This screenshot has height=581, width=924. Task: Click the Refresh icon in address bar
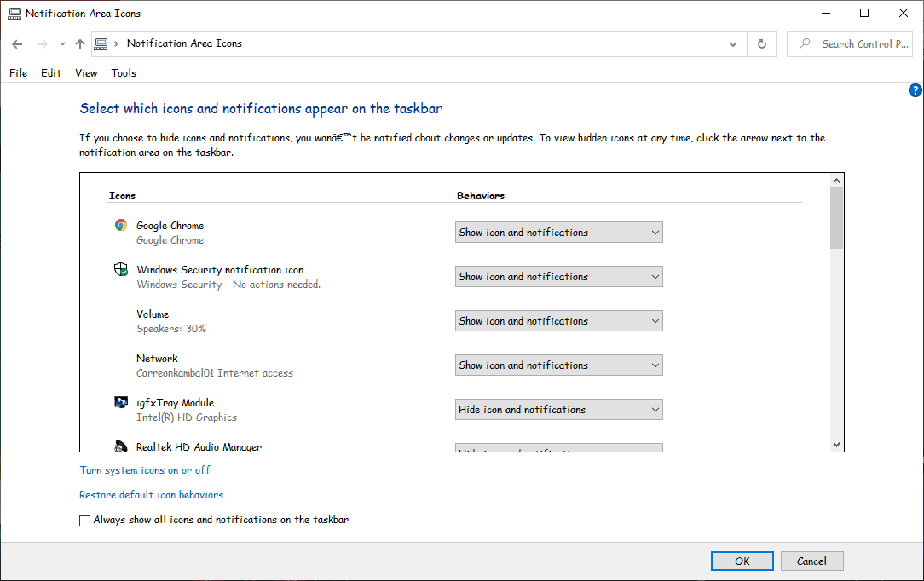(x=761, y=43)
